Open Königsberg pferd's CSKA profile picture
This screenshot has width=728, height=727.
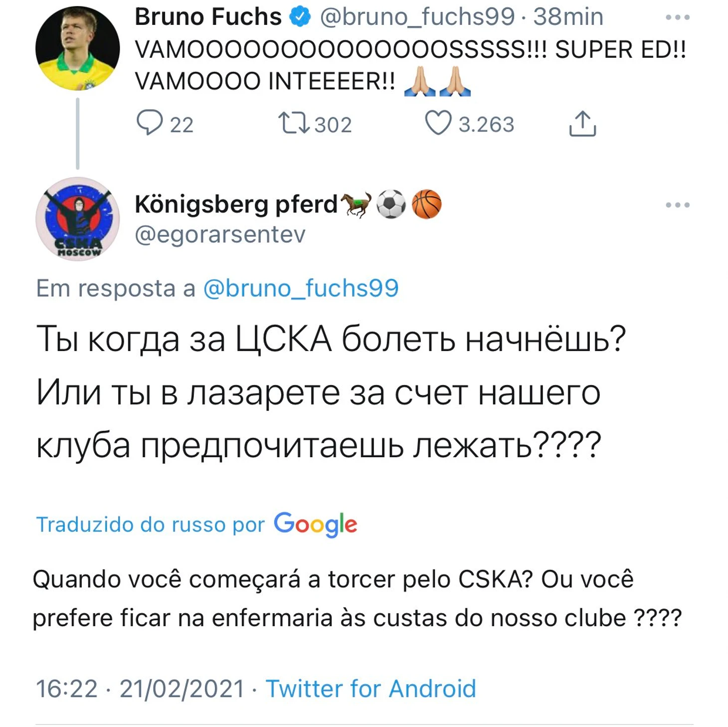77,219
